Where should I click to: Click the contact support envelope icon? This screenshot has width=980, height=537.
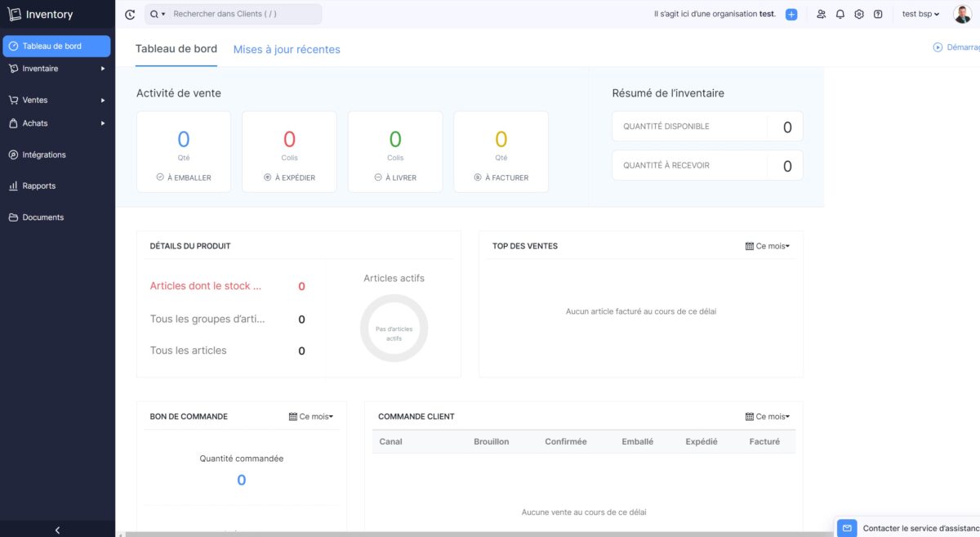(x=847, y=528)
